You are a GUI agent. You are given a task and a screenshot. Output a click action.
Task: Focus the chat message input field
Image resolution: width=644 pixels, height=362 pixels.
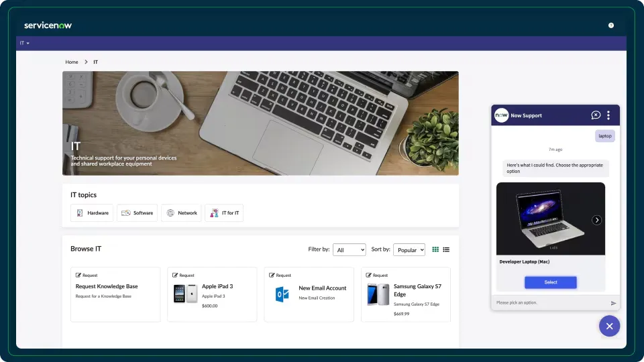tap(550, 303)
